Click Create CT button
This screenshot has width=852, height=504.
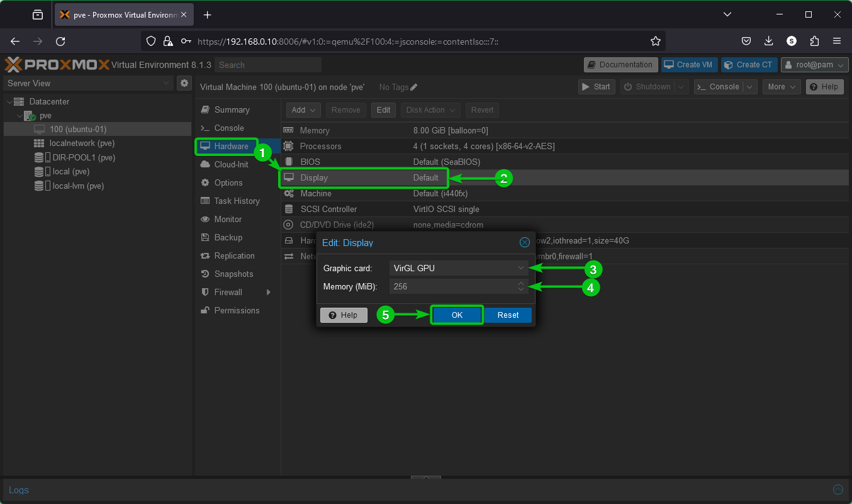click(749, 65)
